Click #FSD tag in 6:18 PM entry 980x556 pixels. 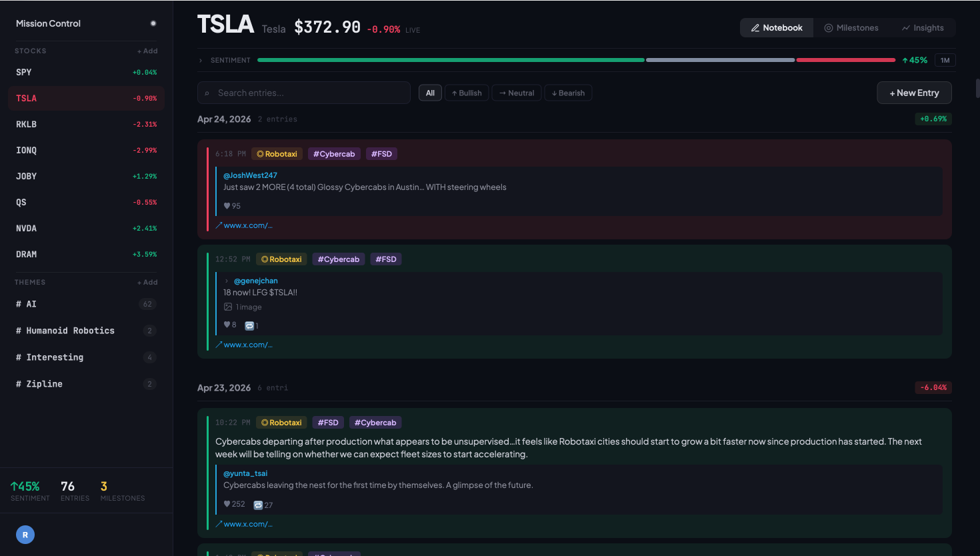381,154
